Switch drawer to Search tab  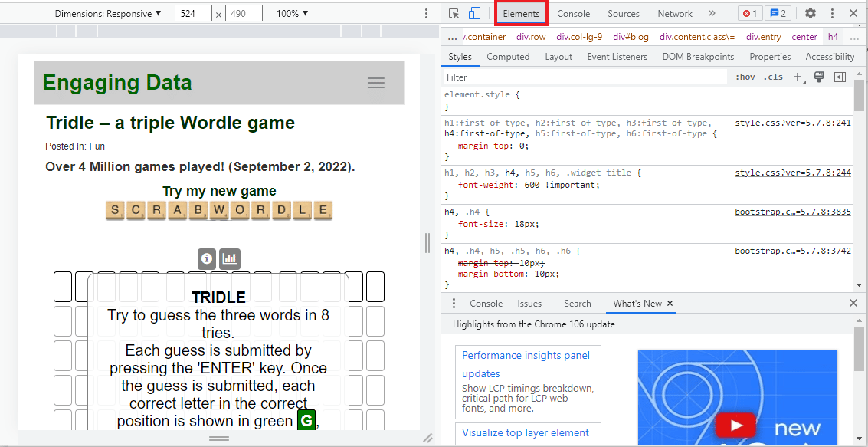[x=578, y=303]
